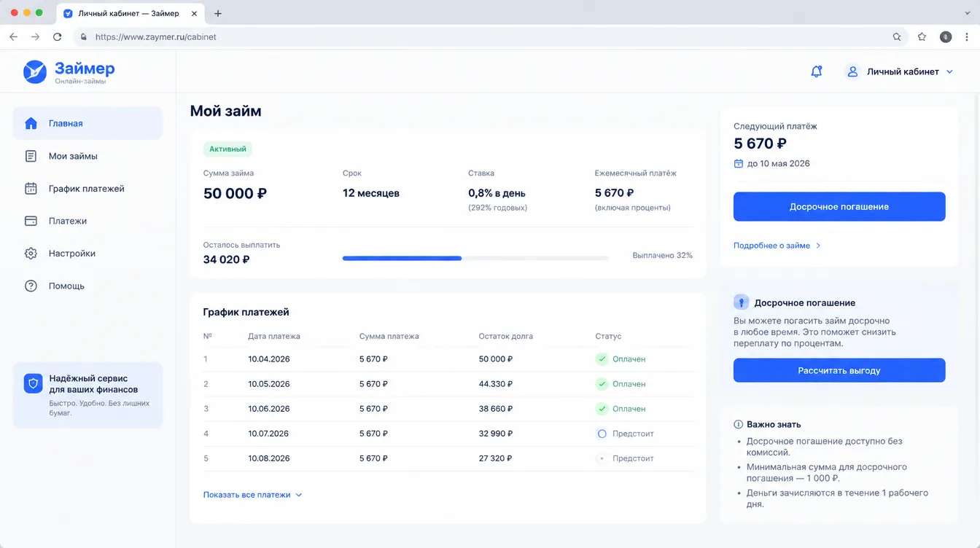Click the home icon beside Главная
980x548 pixels.
pos(31,123)
